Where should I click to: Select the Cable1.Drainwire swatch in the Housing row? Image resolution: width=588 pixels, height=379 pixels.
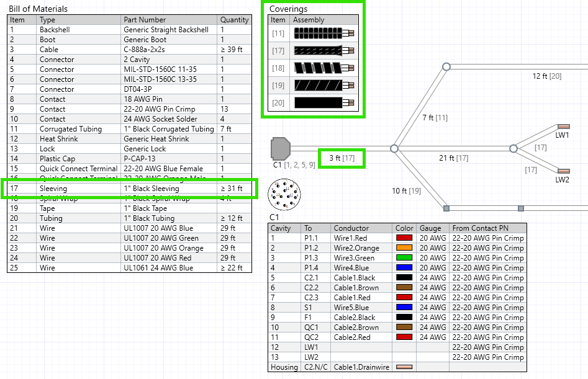pyautogui.click(x=404, y=367)
